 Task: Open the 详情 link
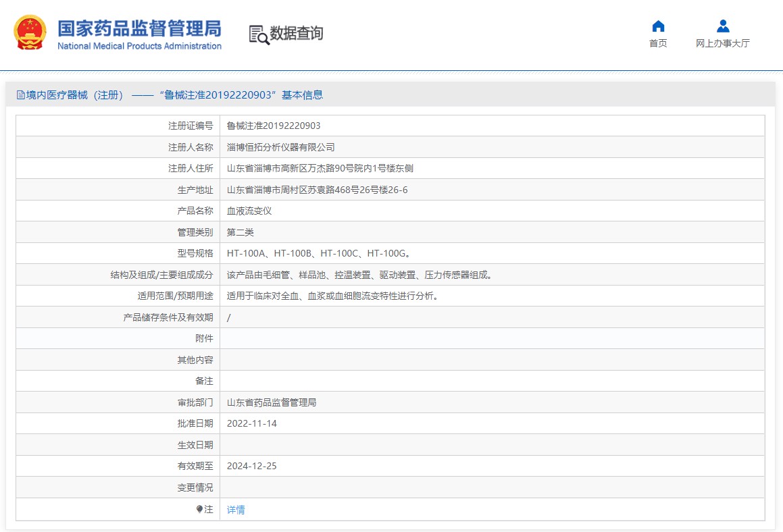point(236,510)
